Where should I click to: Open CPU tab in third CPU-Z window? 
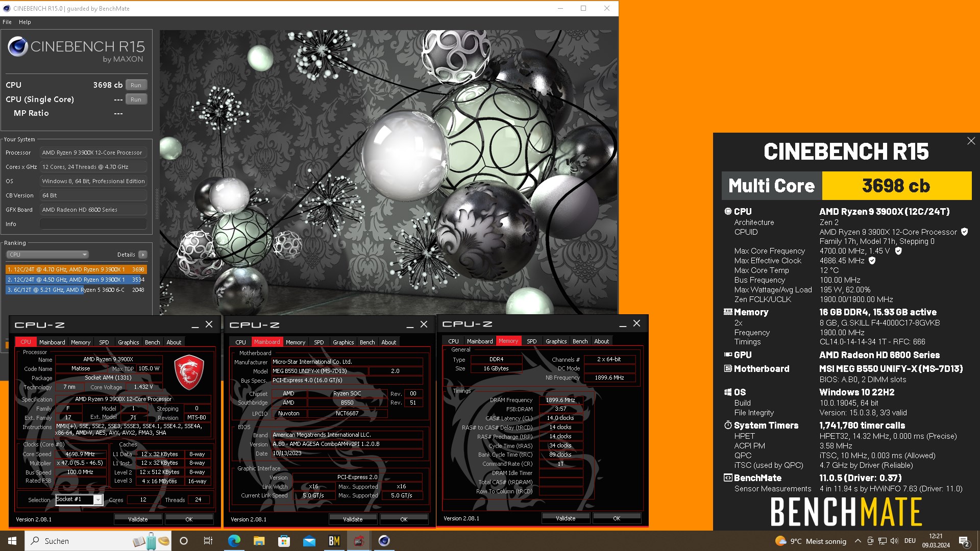click(x=453, y=341)
